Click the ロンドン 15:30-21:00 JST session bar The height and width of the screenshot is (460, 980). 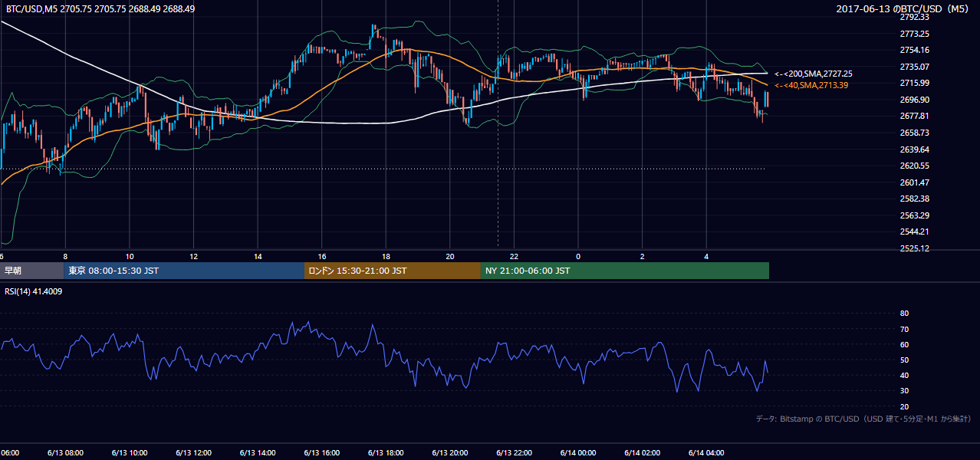393,271
